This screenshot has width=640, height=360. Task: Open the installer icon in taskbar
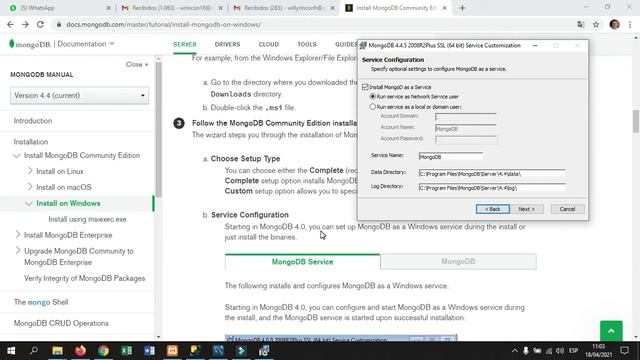point(264,351)
